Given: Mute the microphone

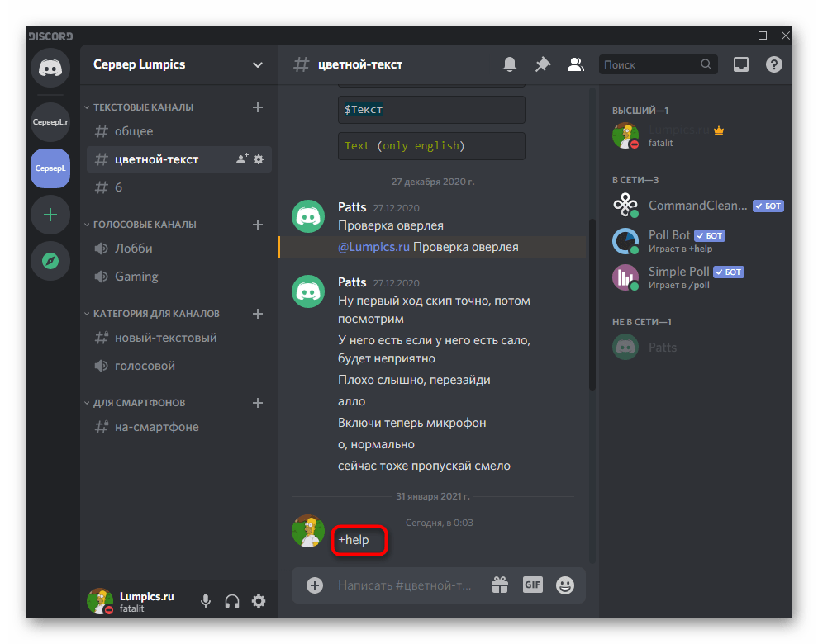Looking at the screenshot, I should [206, 601].
